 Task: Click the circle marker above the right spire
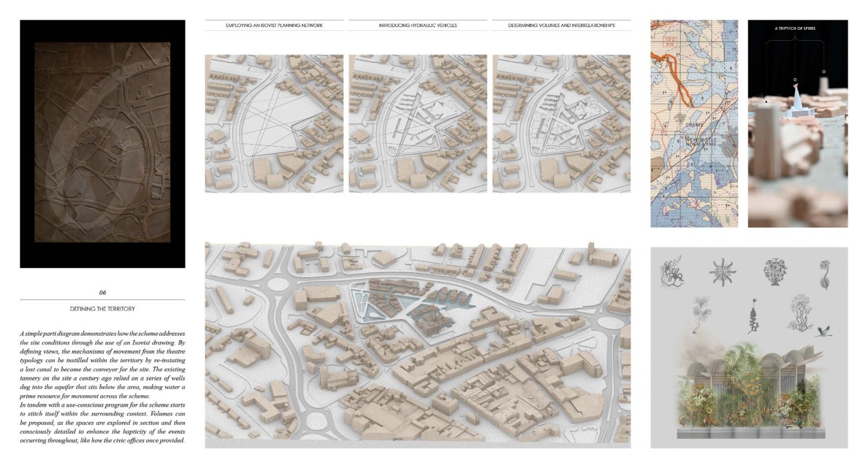click(824, 72)
